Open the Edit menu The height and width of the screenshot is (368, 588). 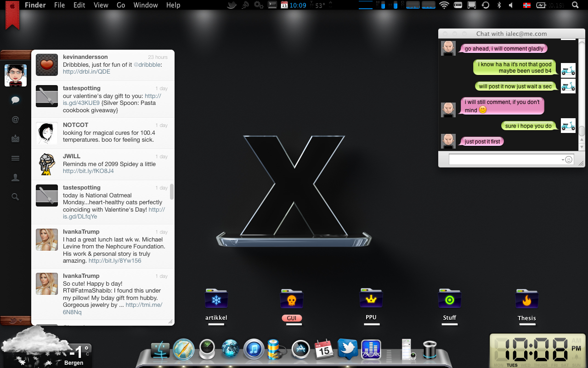point(79,5)
